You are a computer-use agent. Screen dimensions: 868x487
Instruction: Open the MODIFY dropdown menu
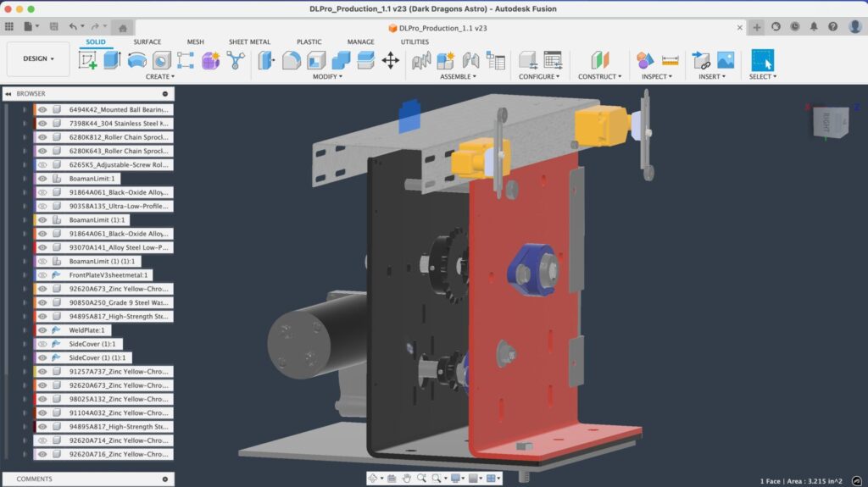point(327,76)
